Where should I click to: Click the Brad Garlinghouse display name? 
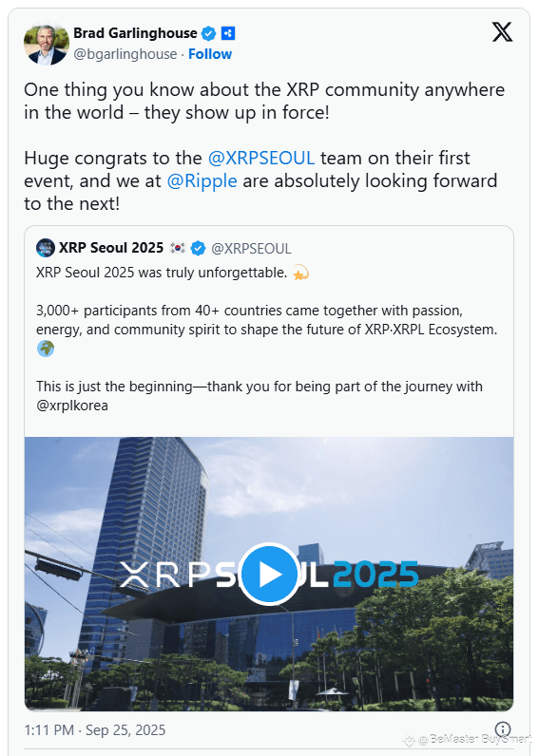pyautogui.click(x=135, y=33)
